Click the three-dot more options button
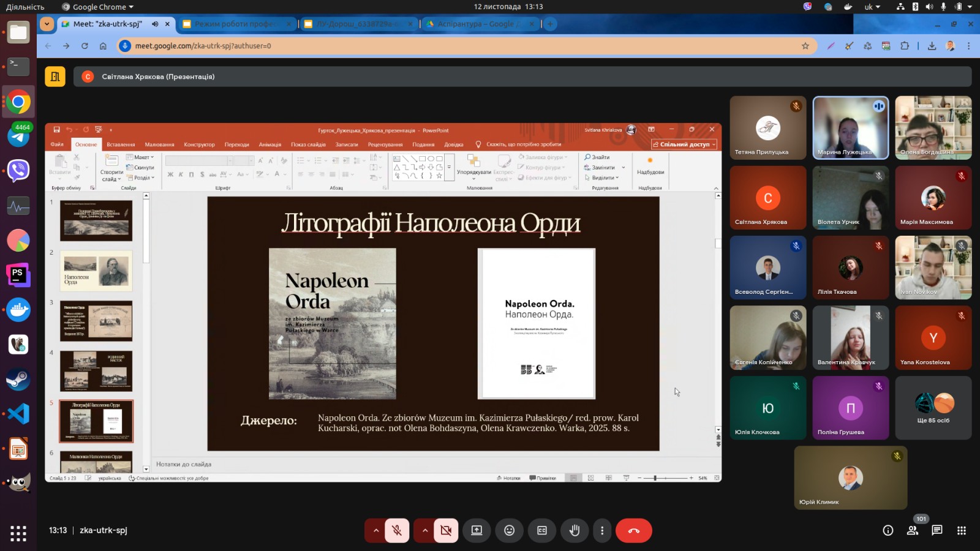 (x=602, y=531)
